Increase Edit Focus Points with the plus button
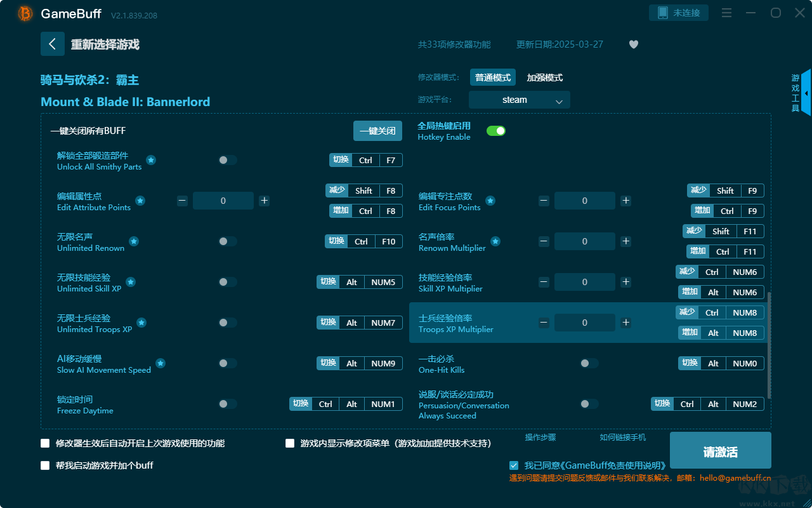812x508 pixels. click(626, 201)
